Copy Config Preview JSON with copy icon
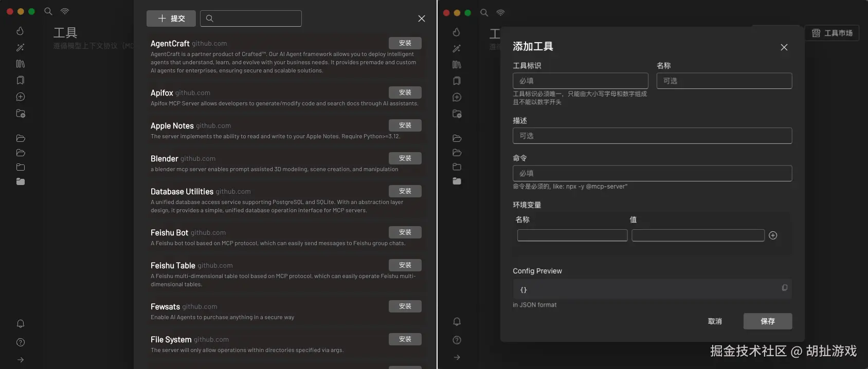This screenshot has width=868, height=369. [785, 288]
